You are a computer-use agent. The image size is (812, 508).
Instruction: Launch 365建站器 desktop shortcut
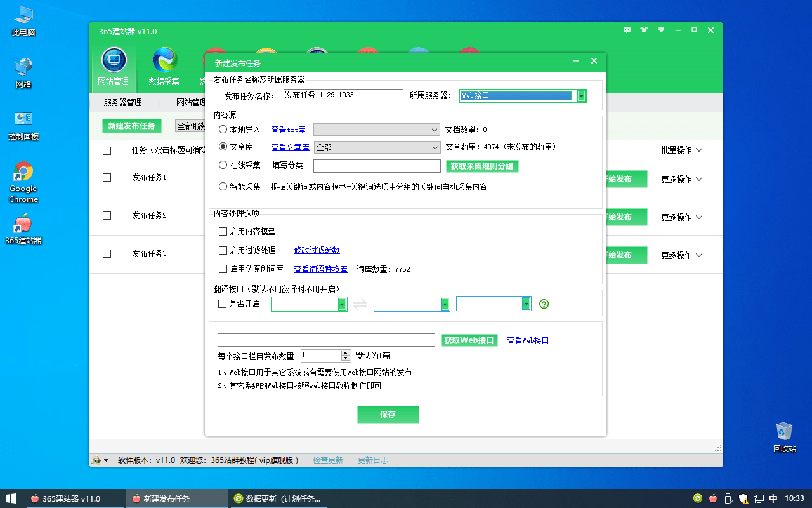[x=23, y=229]
